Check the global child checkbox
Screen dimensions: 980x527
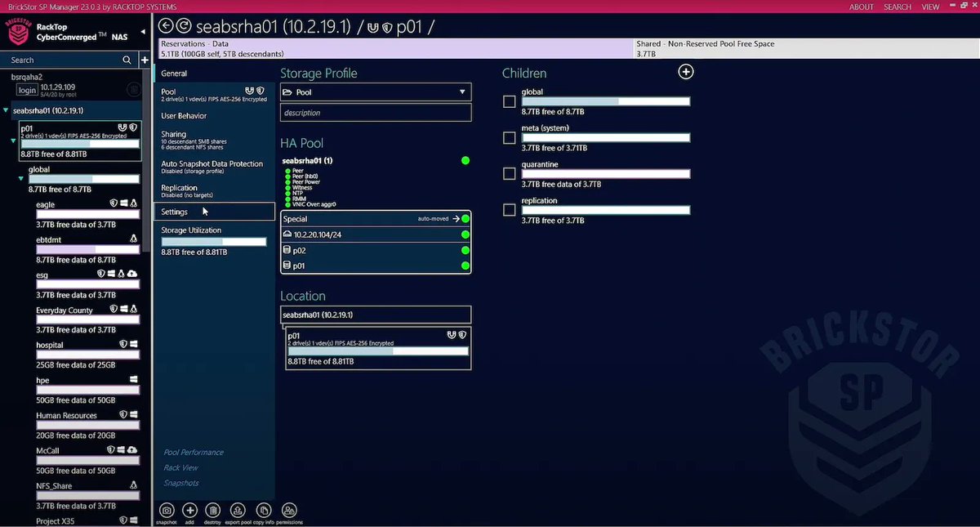(510, 101)
